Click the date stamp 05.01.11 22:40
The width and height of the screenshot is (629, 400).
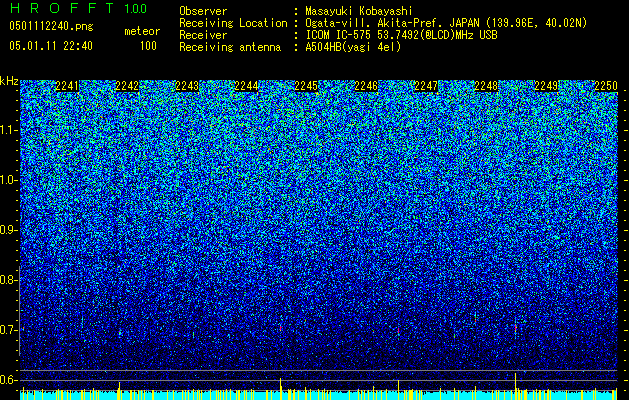pyautogui.click(x=51, y=46)
